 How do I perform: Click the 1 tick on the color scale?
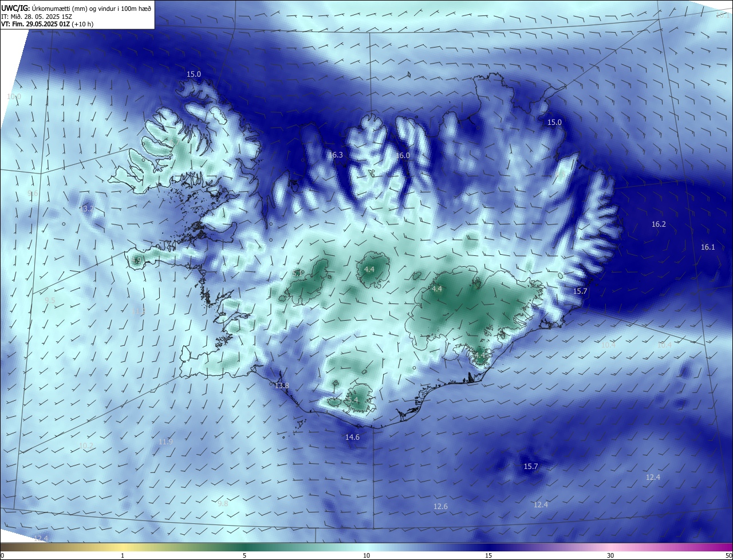123,555
